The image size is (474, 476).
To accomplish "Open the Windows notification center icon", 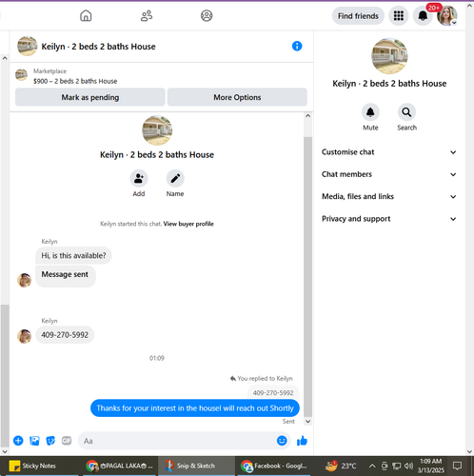I will (457, 466).
